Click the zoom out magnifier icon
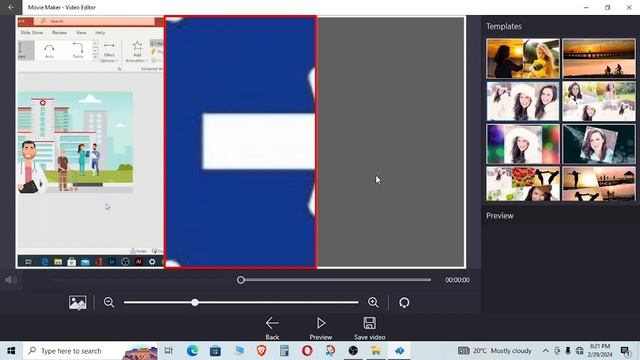 [x=109, y=302]
